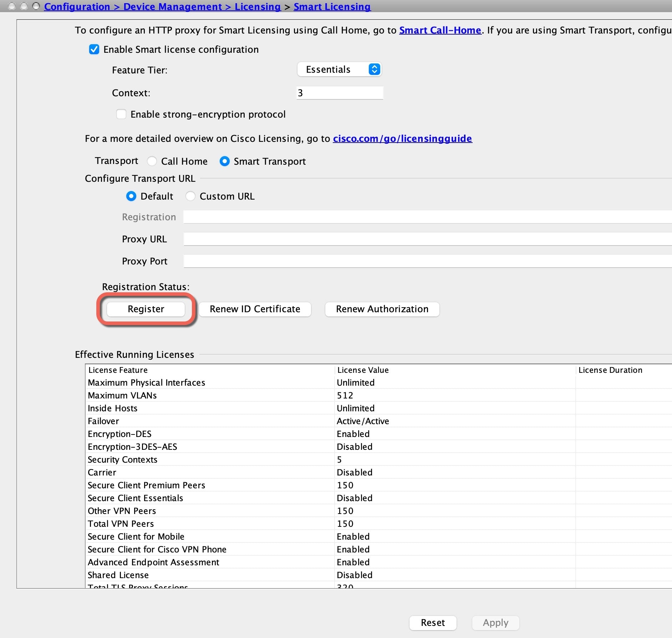The width and height of the screenshot is (672, 638).
Task: Open the cisco.com/go/licensingguide link
Action: 402,139
